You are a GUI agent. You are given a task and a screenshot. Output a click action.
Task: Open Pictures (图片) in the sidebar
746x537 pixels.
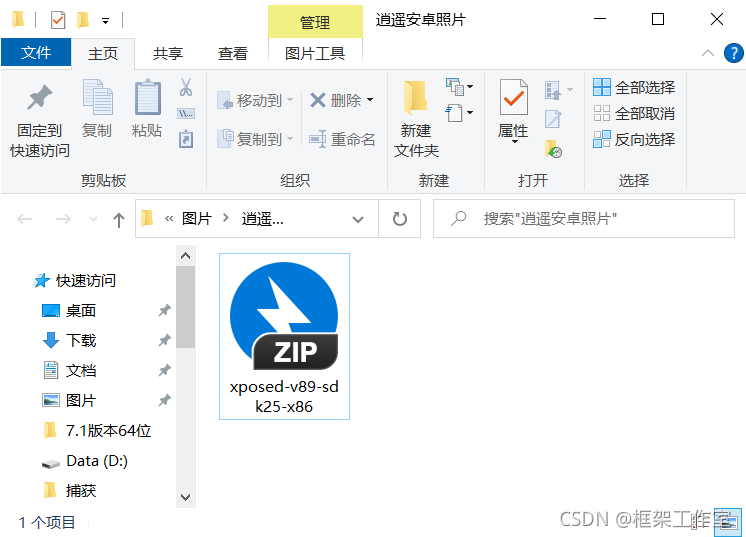pyautogui.click(x=69, y=400)
